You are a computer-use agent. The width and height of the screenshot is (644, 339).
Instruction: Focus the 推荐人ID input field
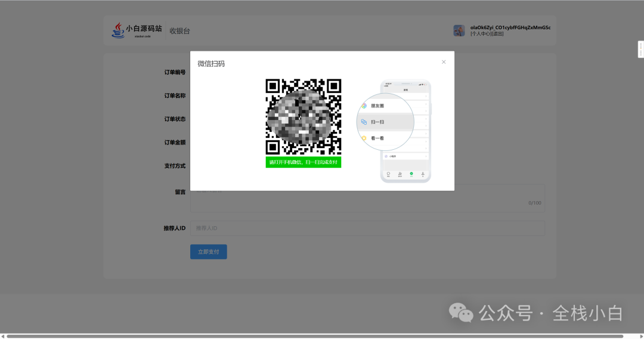[x=367, y=228]
